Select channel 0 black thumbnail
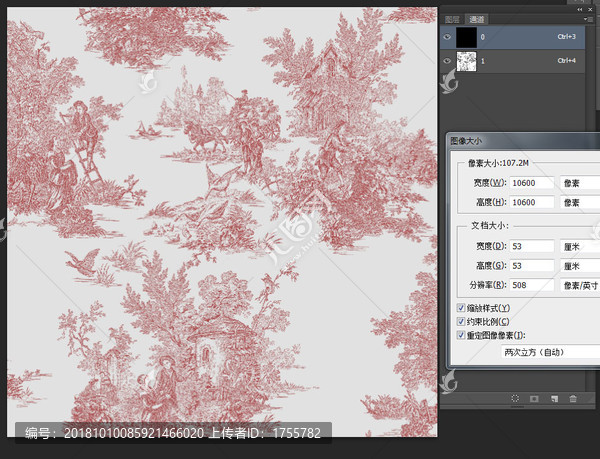The width and height of the screenshot is (600, 459). (x=466, y=37)
